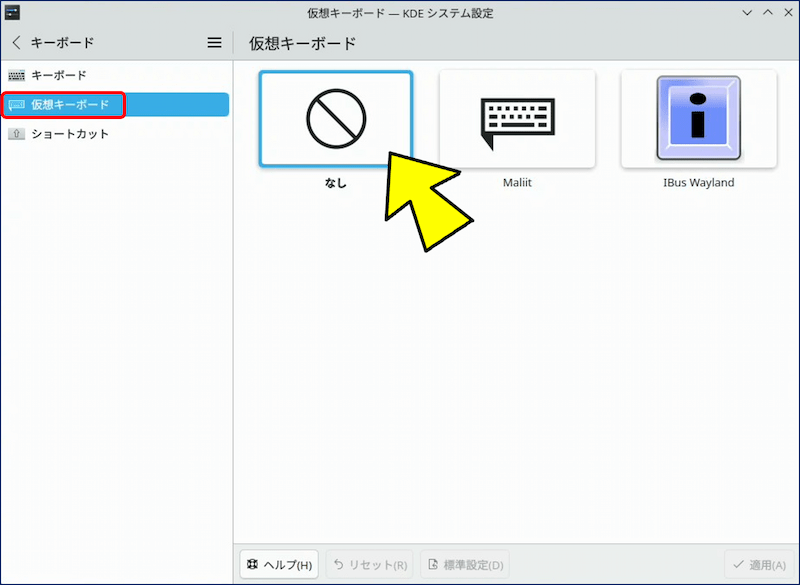Image resolution: width=800 pixels, height=585 pixels.
Task: Open the キーボード sidebar page label
Action: point(59,75)
